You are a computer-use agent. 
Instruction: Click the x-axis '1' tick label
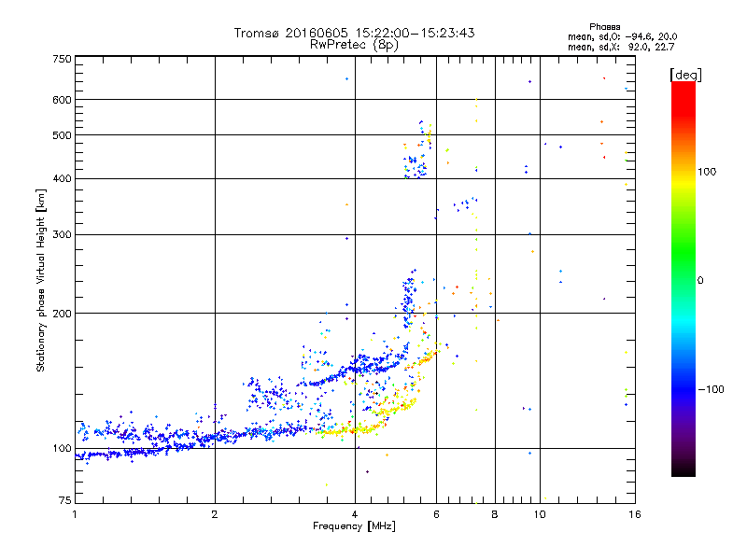(x=75, y=514)
